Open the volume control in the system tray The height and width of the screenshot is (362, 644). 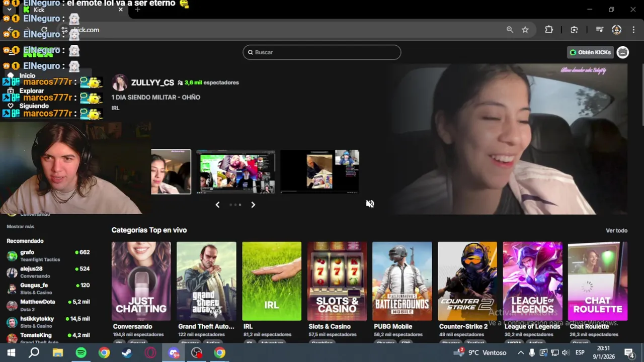click(x=566, y=353)
